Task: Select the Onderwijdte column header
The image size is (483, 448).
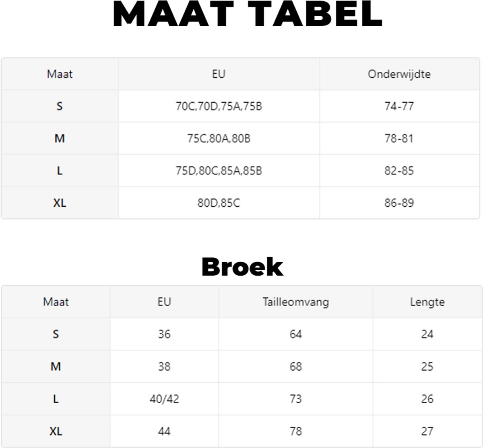Action: tap(399, 74)
